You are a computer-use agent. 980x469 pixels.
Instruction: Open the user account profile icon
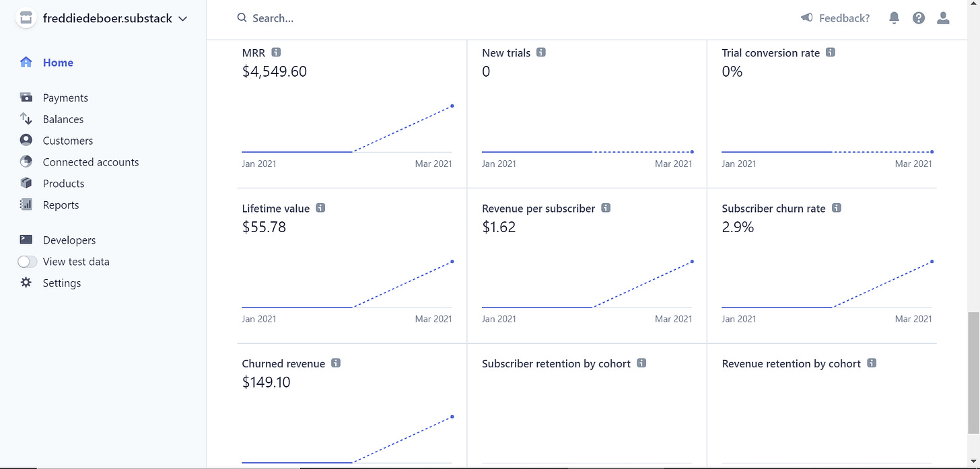pos(943,18)
